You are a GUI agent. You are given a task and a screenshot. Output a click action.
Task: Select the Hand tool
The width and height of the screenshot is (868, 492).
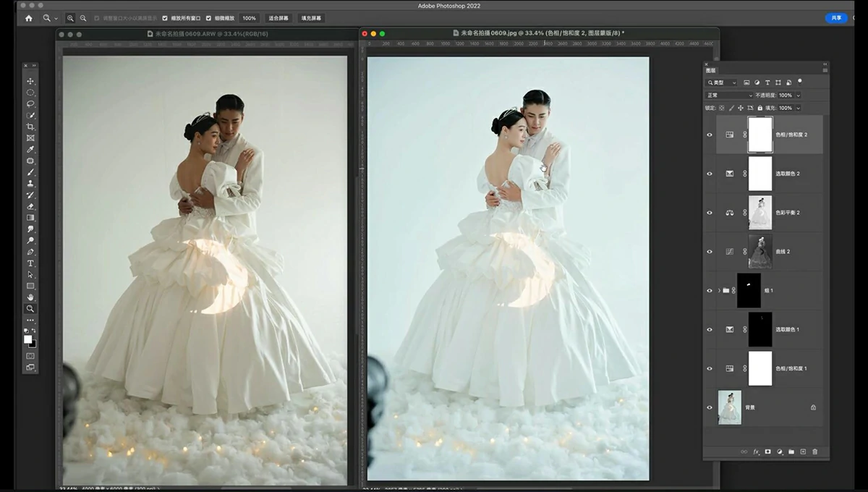[30, 297]
